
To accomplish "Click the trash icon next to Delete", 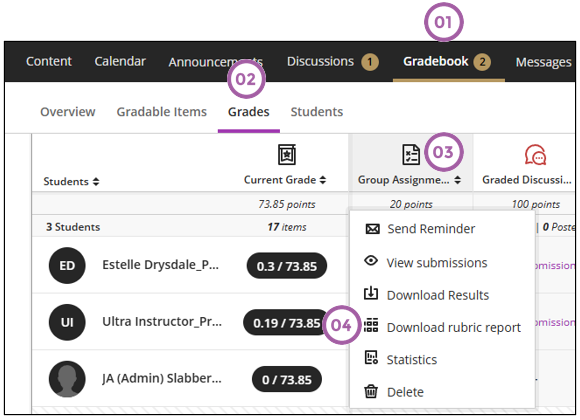I will click(x=371, y=391).
